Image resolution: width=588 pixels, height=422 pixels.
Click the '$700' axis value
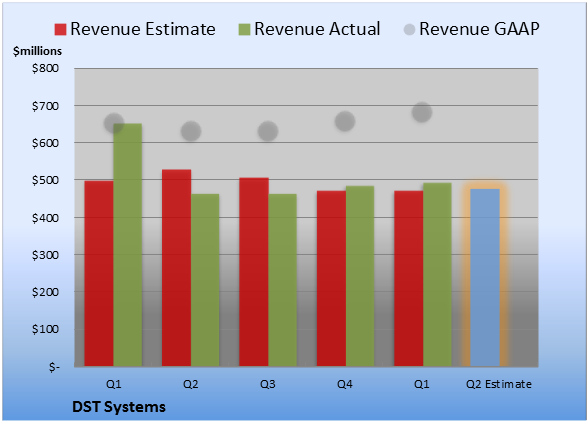pyautogui.click(x=45, y=106)
